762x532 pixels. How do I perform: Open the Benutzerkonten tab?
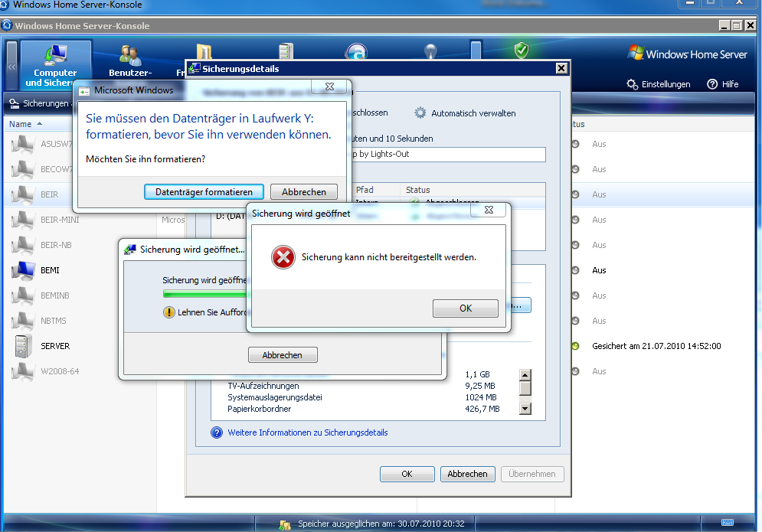click(129, 60)
